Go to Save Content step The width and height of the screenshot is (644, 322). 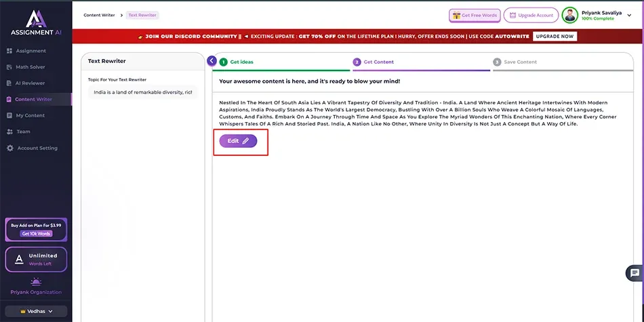(x=519, y=62)
